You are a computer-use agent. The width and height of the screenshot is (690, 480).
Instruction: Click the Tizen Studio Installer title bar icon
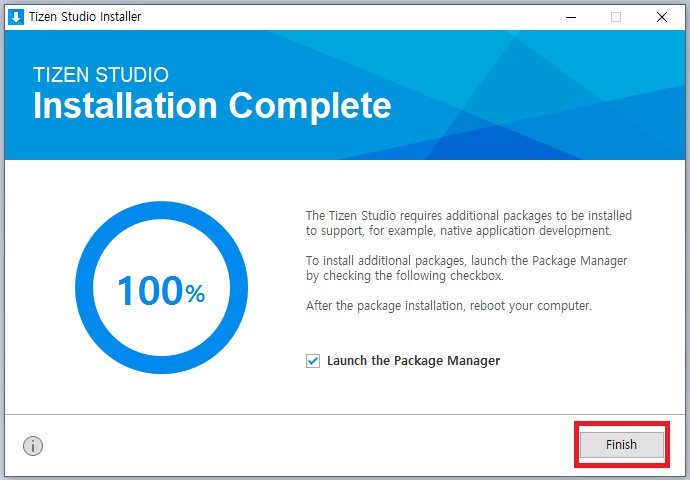pos(16,17)
